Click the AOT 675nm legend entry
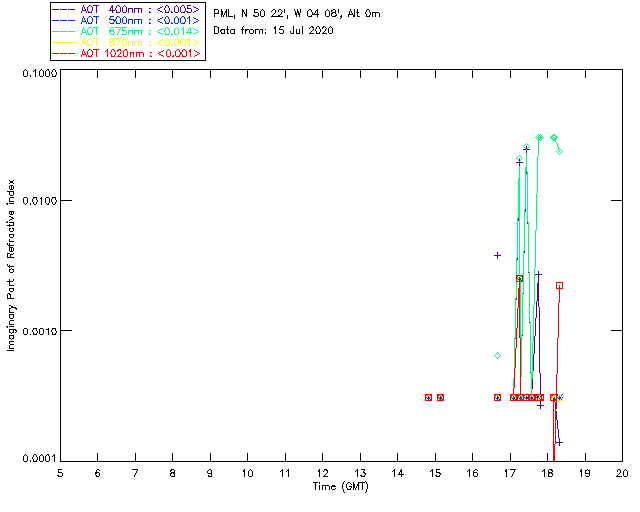Image resolution: width=640 pixels, height=512 pixels. coord(127,31)
